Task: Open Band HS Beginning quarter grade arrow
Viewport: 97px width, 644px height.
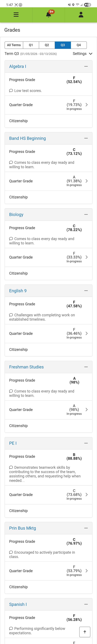Action: click(x=87, y=181)
